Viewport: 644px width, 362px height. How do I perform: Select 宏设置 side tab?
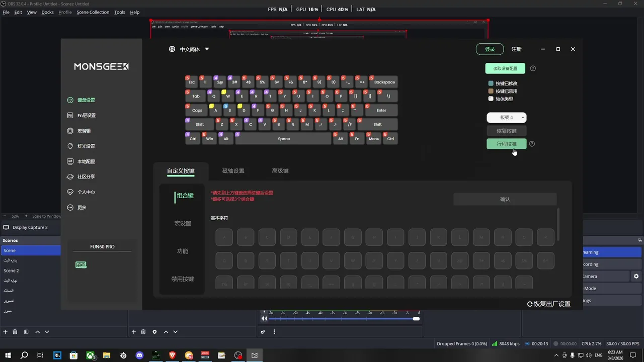[x=183, y=223]
